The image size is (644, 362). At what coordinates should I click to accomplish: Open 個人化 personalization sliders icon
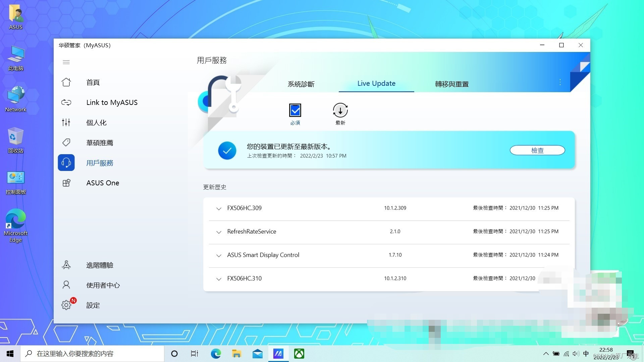[66, 122]
